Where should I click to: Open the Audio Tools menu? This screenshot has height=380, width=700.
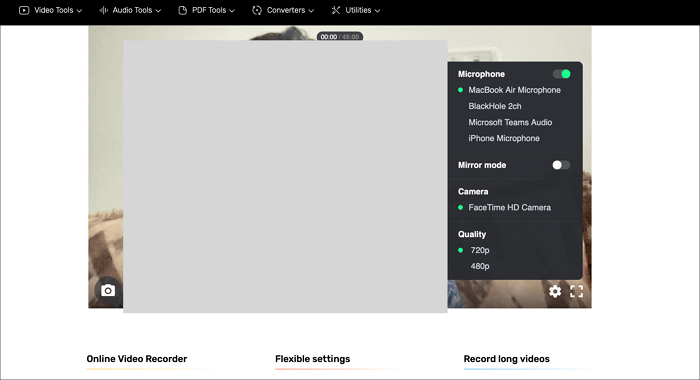click(x=130, y=10)
